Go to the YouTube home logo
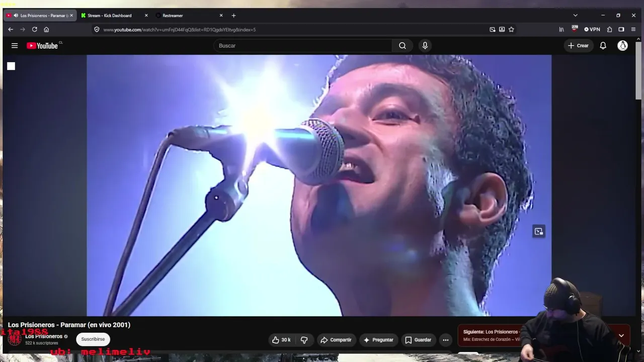This screenshot has height=362, width=644. pos(42,46)
